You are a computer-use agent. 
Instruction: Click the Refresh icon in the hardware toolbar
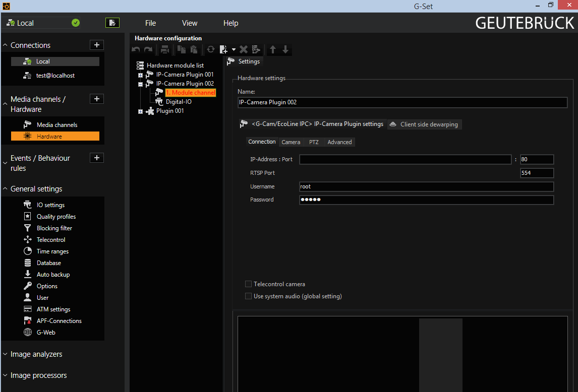point(210,49)
